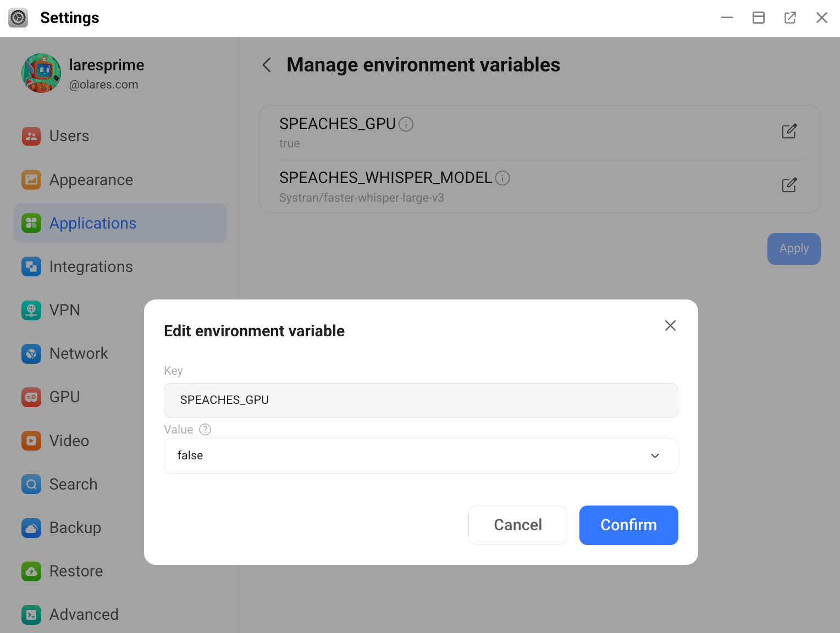This screenshot has height=633, width=840.
Task: Click the SPEACHES_GPU key input field
Action: pyautogui.click(x=421, y=400)
